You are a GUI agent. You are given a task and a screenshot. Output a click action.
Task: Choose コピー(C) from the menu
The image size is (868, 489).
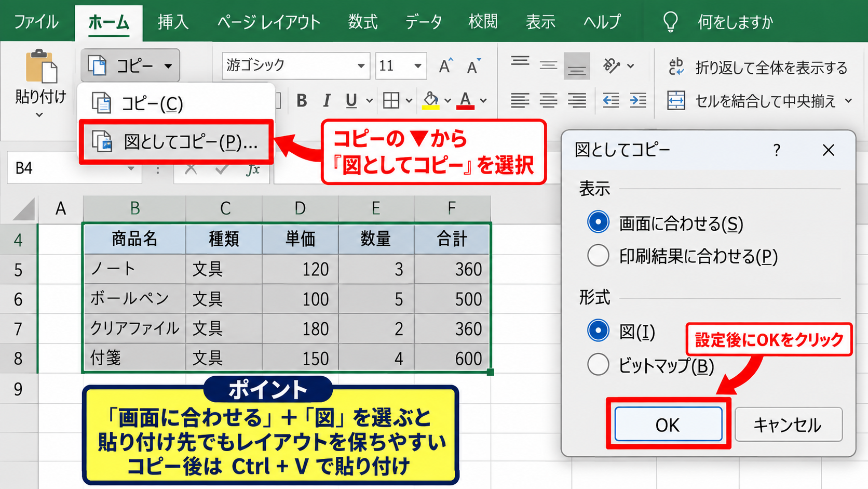tap(177, 103)
